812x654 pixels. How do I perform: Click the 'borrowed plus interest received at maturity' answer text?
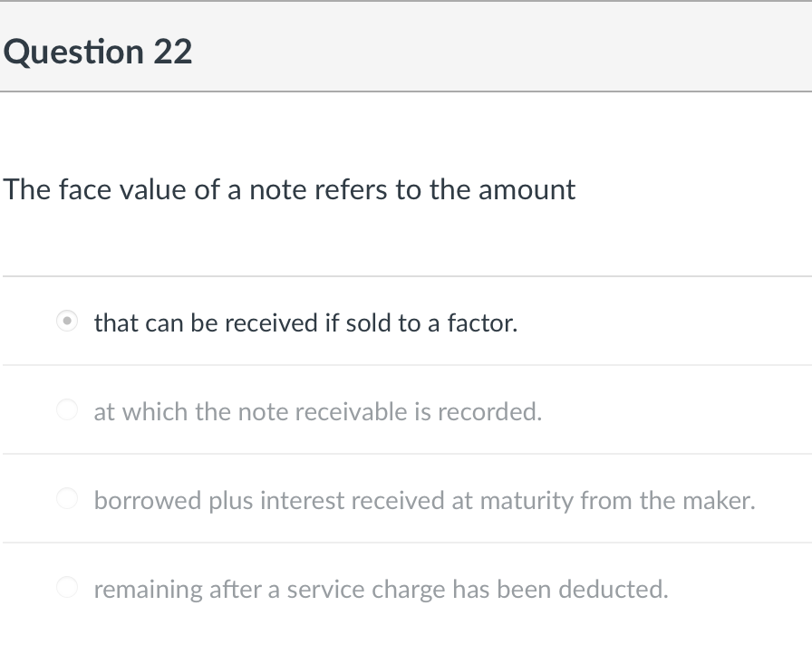click(424, 500)
